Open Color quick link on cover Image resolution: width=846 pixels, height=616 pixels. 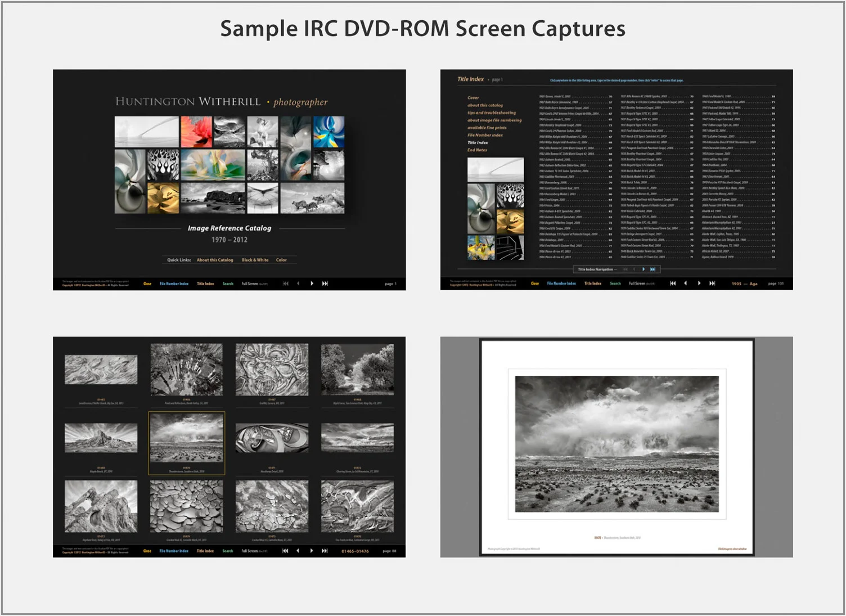[x=281, y=260]
